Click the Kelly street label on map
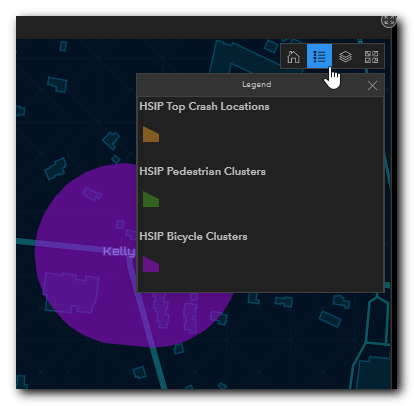The height and width of the screenshot is (406, 414). [x=119, y=251]
